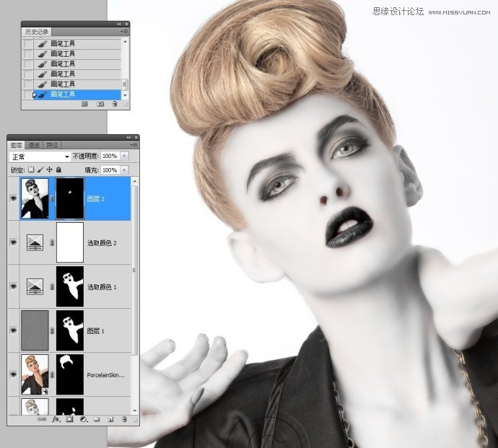Image resolution: width=498 pixels, height=448 pixels.
Task: Expand the opacity slider arrow next to 不透明度
Action: pos(124,156)
